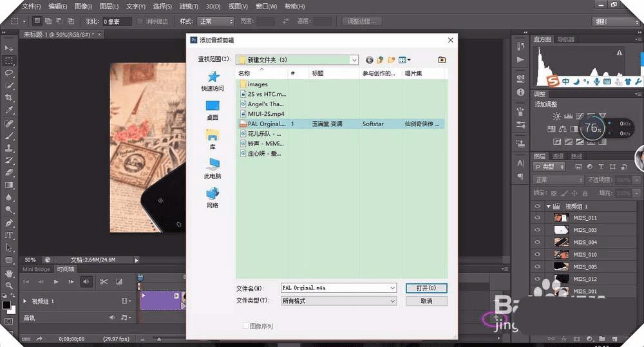
Task: Open the 文件(F) menu
Action: pos(31,6)
